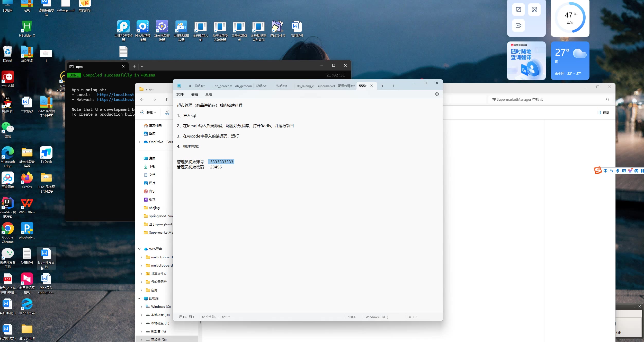Expand the OneDrive tree node
Viewport: 644px width, 342px height.
click(139, 142)
